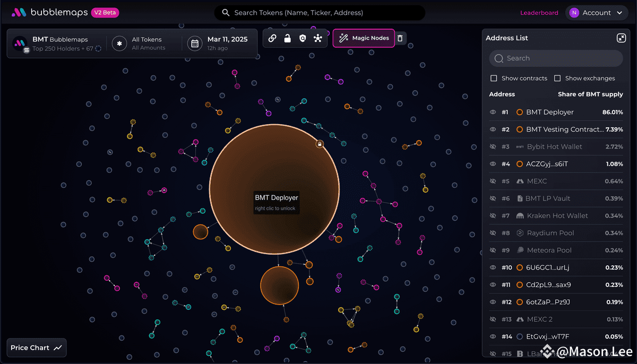
Task: Show the hidden Bybit Hot Wallet address
Action: 493,147
